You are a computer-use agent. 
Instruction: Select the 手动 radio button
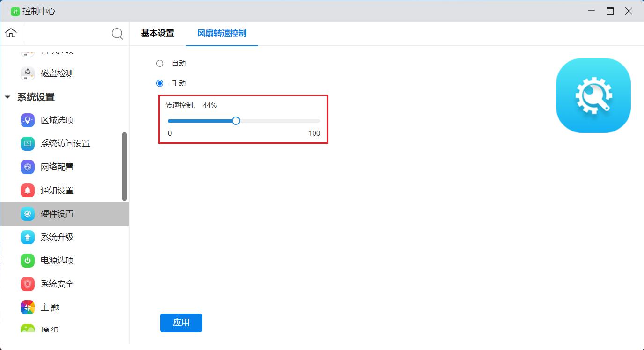(160, 83)
